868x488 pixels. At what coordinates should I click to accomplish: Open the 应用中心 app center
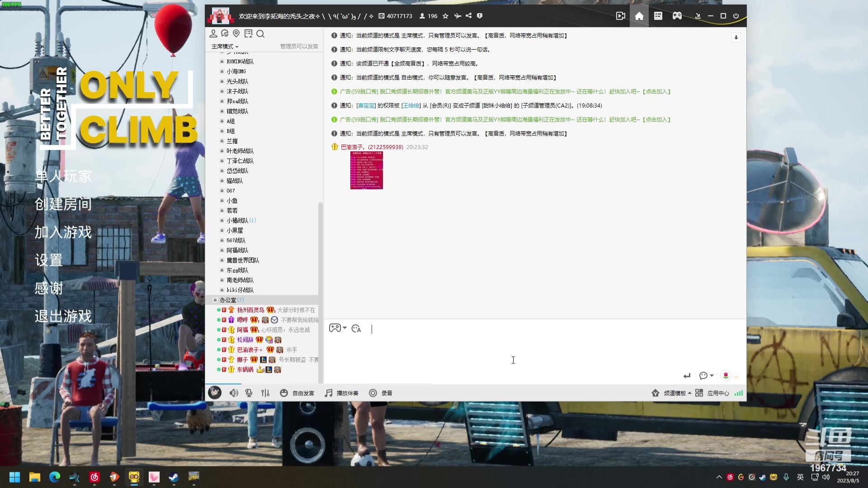pos(712,393)
